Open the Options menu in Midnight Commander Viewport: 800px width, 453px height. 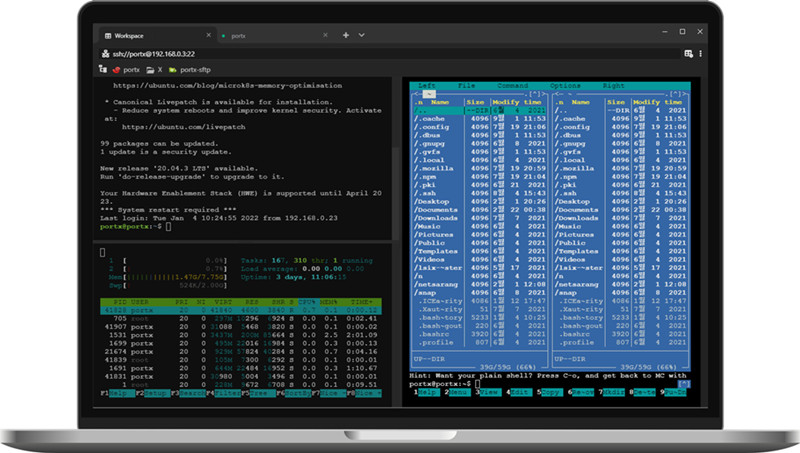click(x=564, y=86)
